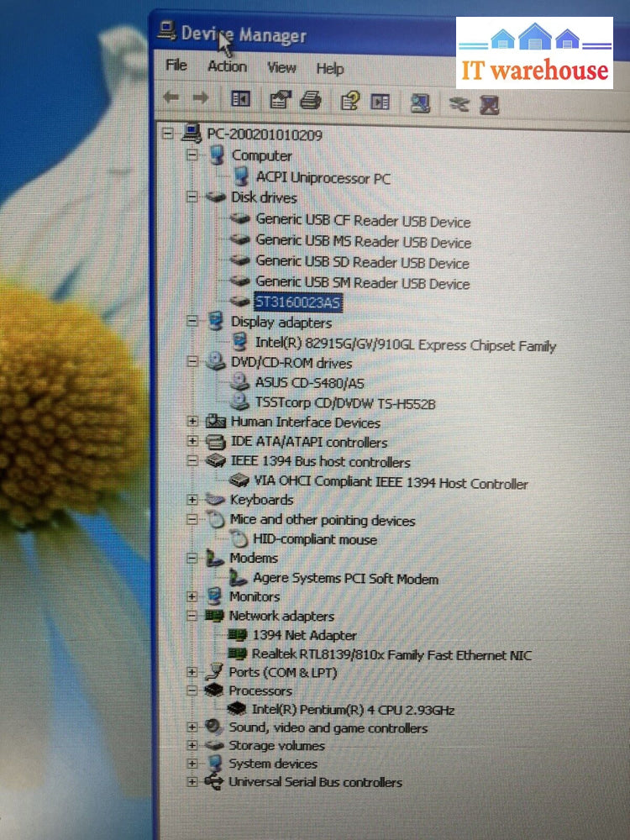This screenshot has width=630, height=840.
Task: Select the Agere Systems PCI Soft Modem
Action: (345, 578)
